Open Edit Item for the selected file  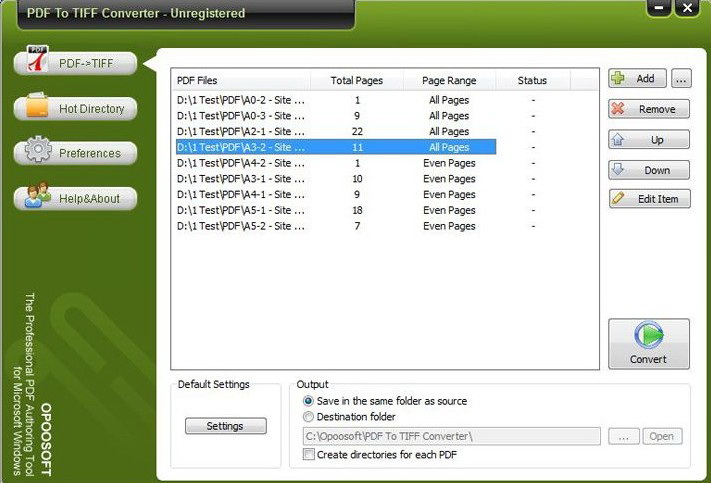(650, 199)
